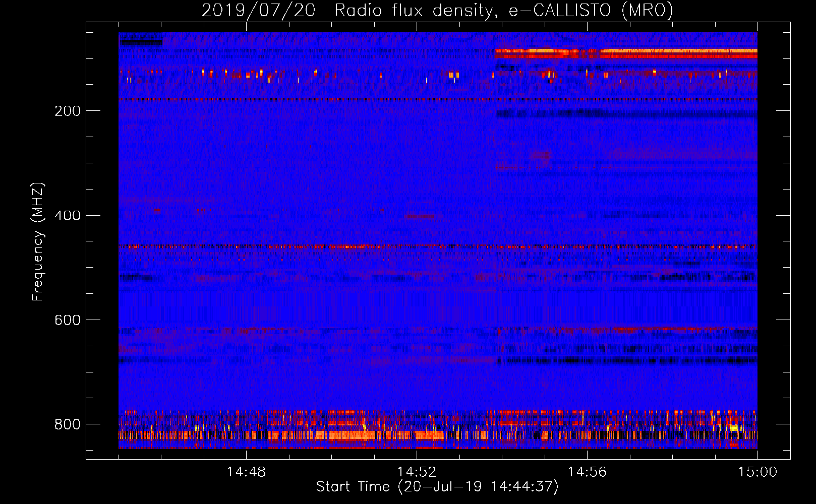Screen dimensions: 816x504
Task: Click the 600 frequency tick label
Action: 68,321
